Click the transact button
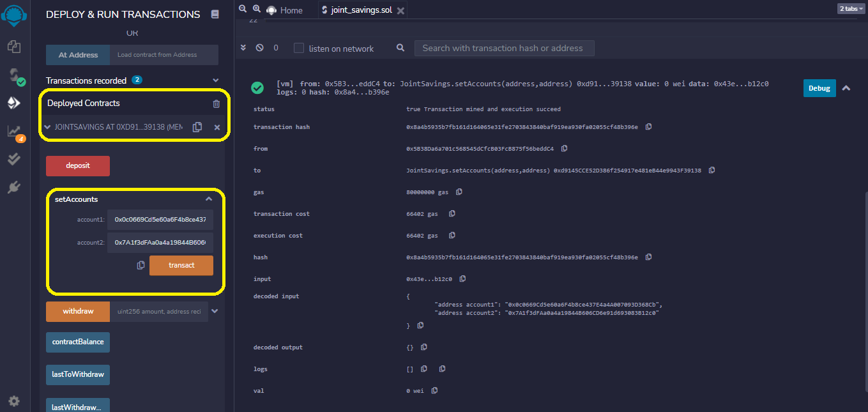Screen dimensions: 868x412 (181, 265)
